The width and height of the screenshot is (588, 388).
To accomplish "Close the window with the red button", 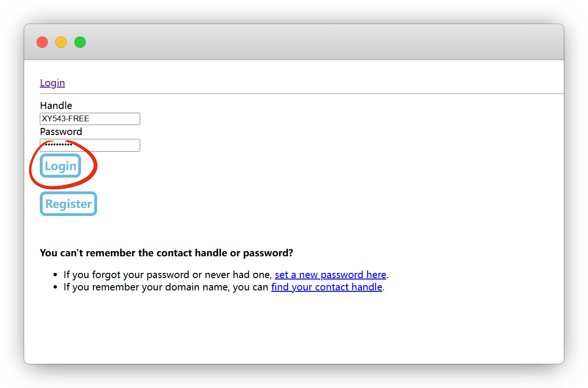I will [42, 42].
